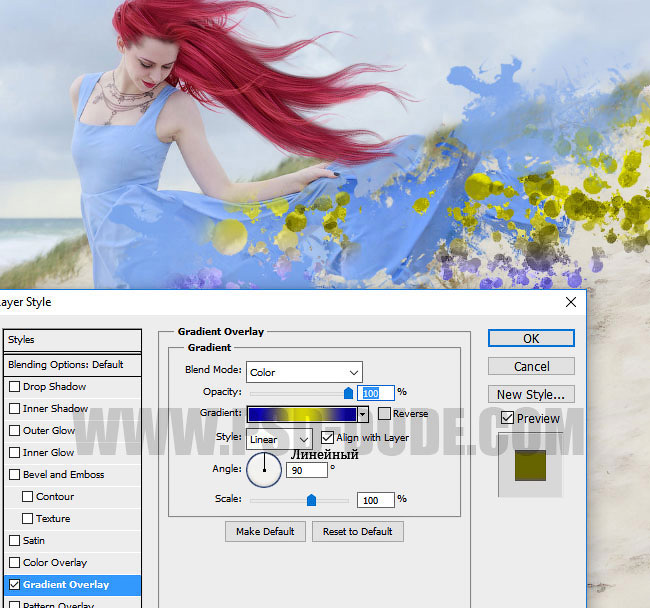
Task: Disable the Preview checkbox
Action: click(x=507, y=417)
